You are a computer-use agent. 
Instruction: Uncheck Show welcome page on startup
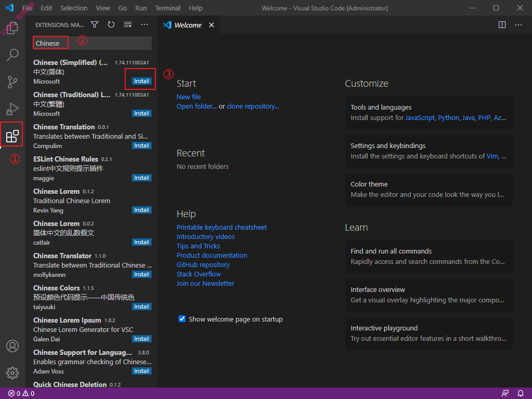tap(182, 319)
